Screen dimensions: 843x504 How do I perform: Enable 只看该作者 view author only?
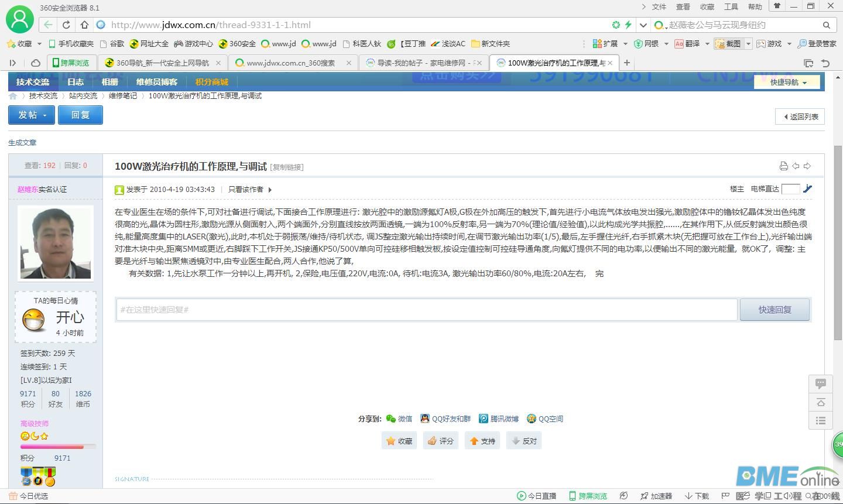[245, 189]
